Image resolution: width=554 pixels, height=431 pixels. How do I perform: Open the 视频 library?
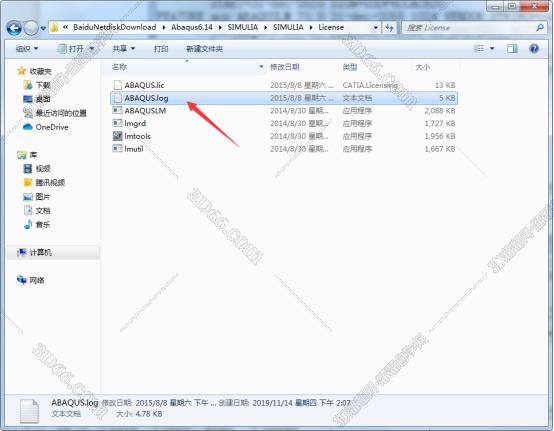[43, 169]
